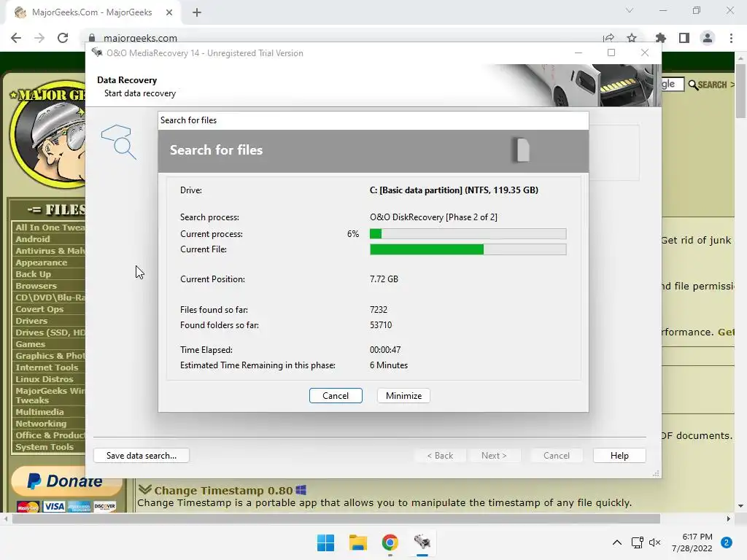Show hidden system tray icons
This screenshot has height=560, width=747.
(x=617, y=542)
